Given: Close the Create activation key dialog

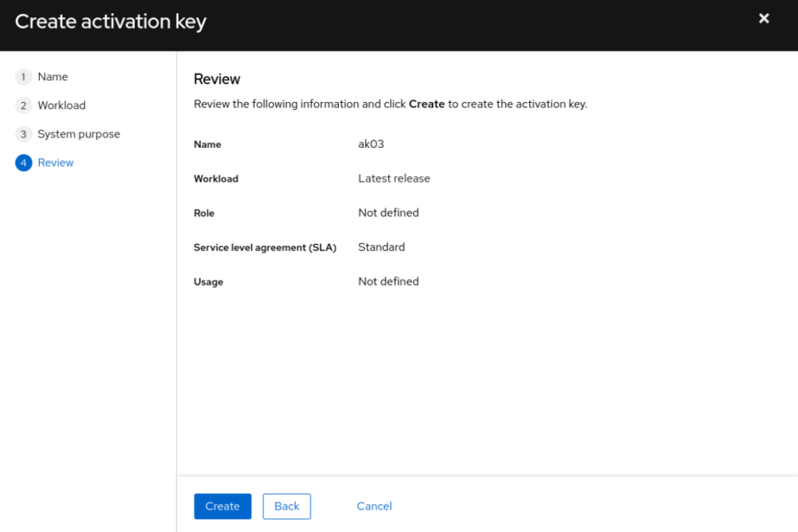Looking at the screenshot, I should [x=764, y=19].
